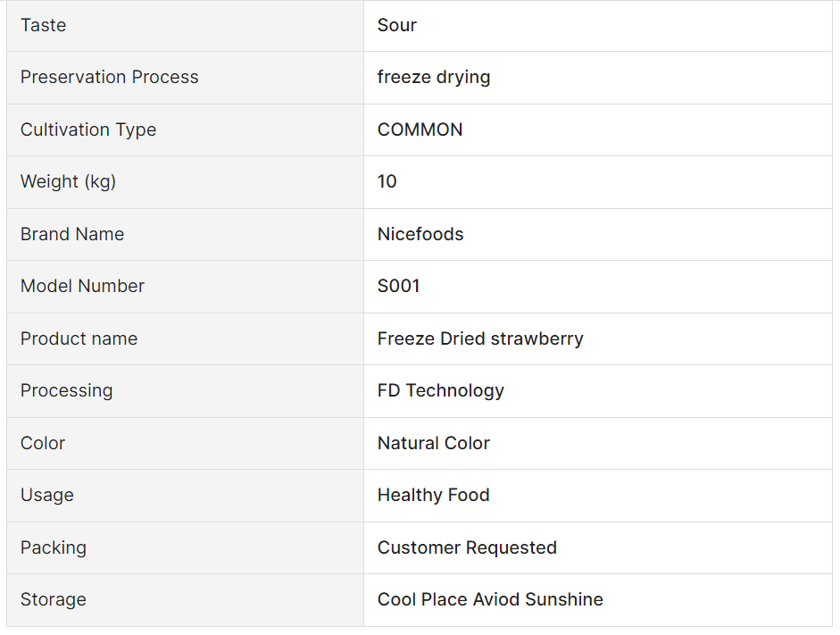Click the Model Number label
This screenshot has height=635, width=840.
pyautogui.click(x=82, y=286)
